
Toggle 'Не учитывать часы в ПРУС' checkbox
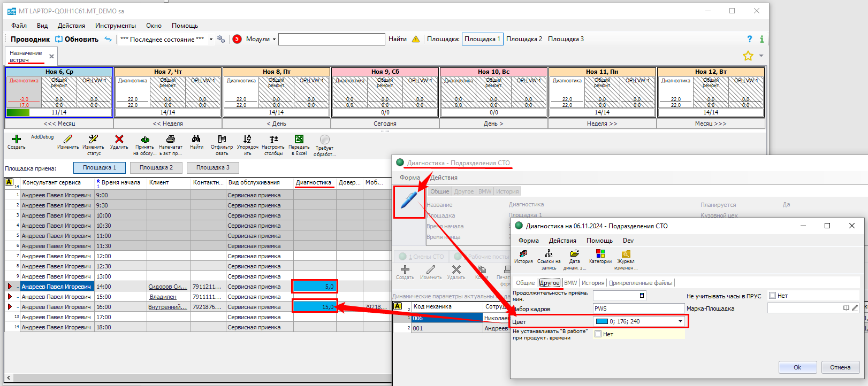click(772, 296)
